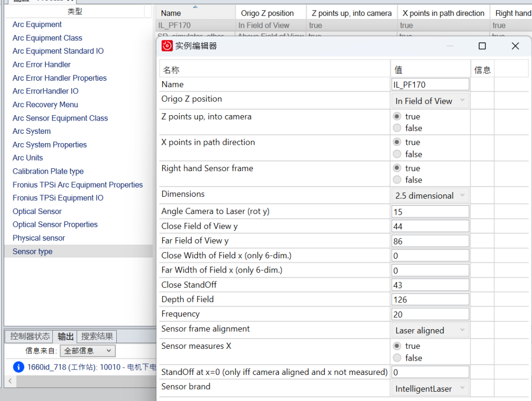Select Arc Error Handler Properties type
Image resolution: width=532 pixels, height=401 pixels.
point(60,78)
